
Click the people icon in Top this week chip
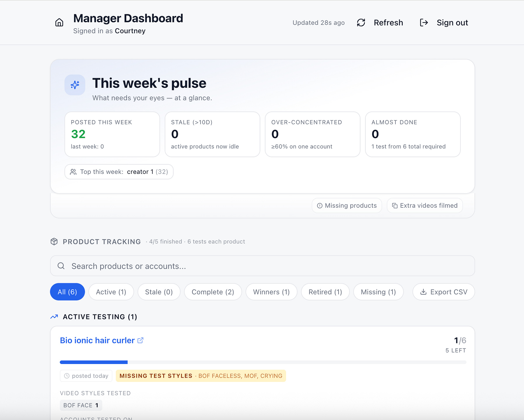tap(73, 172)
